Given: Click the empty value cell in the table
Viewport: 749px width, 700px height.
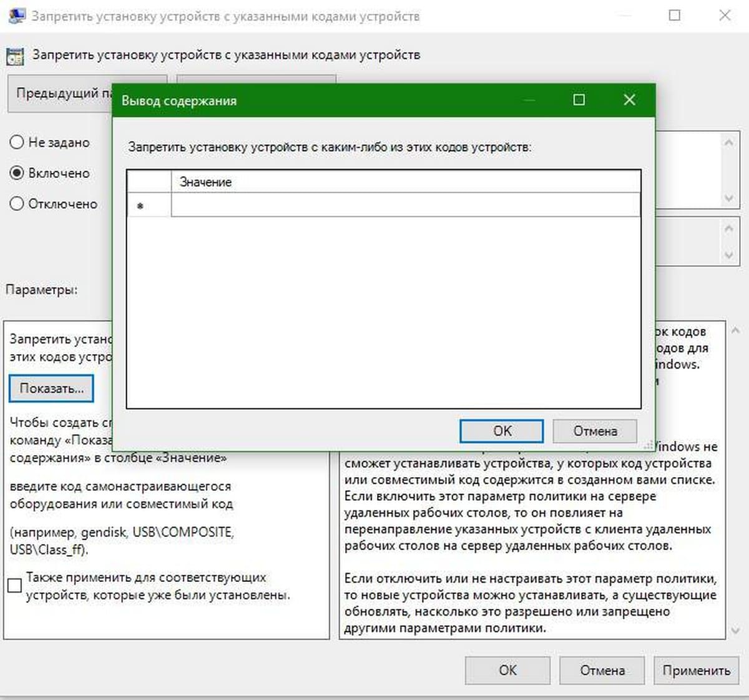Looking at the screenshot, I should (406, 205).
